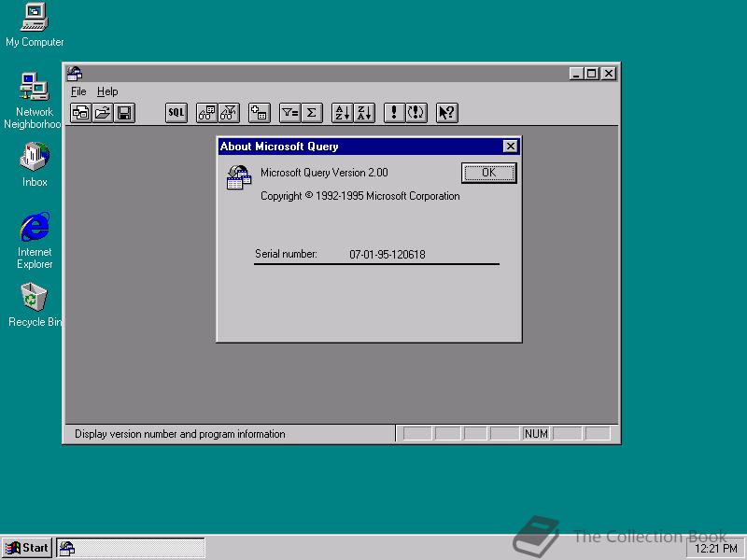Select the Network Neighborhood desktop icon
Image resolution: width=747 pixels, height=560 pixels.
(33, 101)
